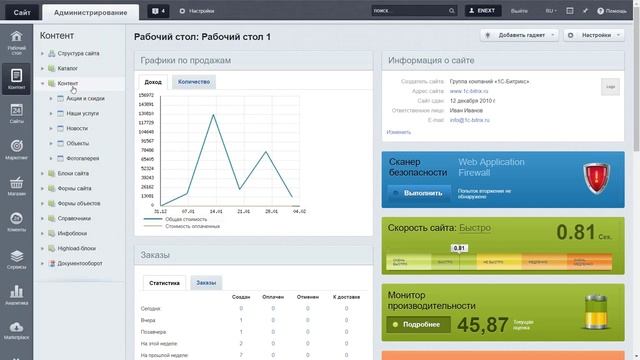Click the Web Application Firewall title
640x360 pixels.
point(491,167)
